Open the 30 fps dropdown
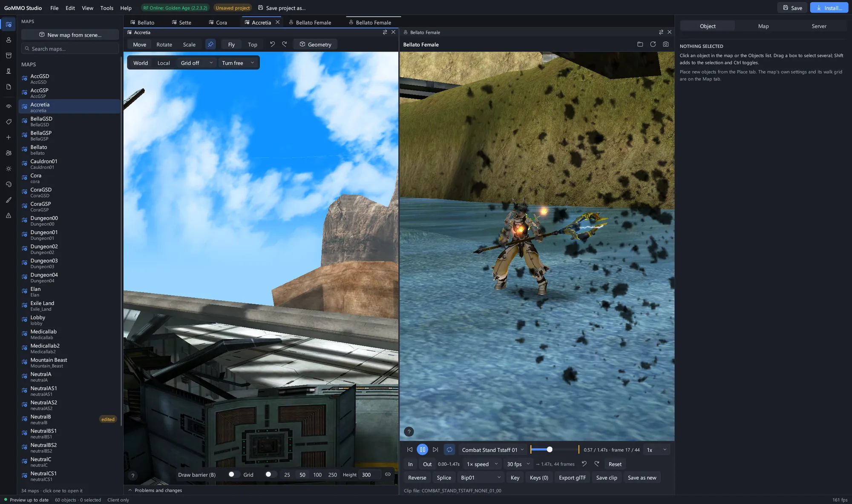This screenshot has width=852, height=504. [518, 464]
